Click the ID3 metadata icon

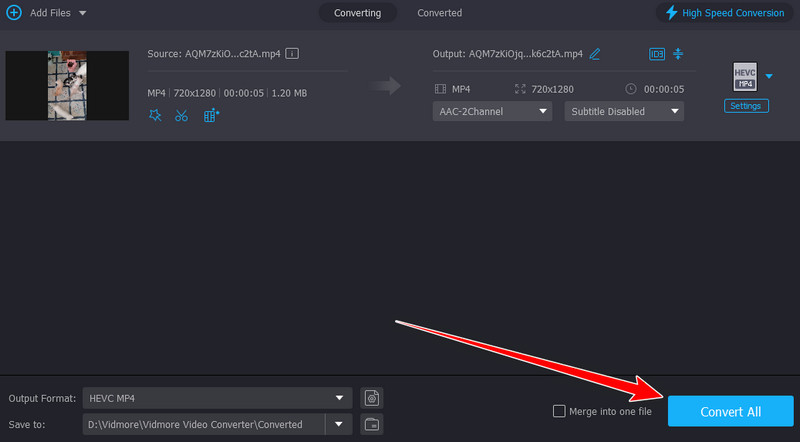[657, 53]
